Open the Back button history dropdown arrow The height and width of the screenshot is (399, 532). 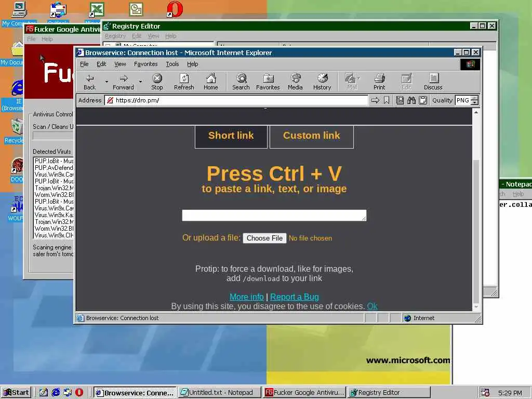(x=107, y=82)
